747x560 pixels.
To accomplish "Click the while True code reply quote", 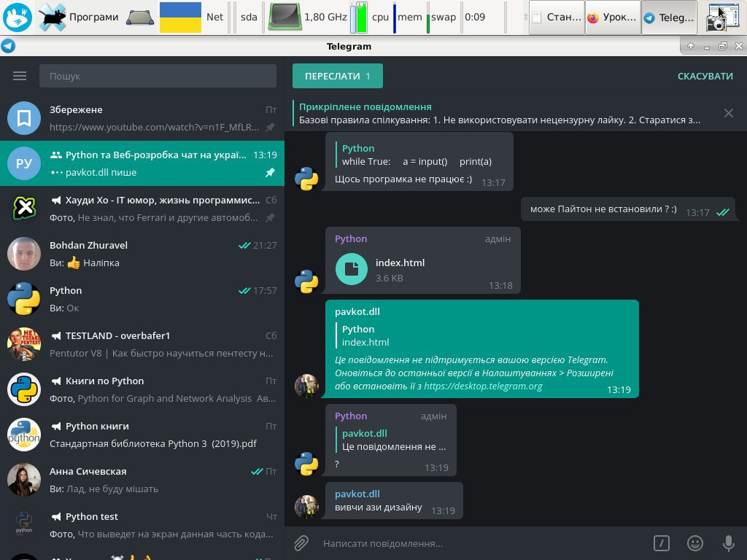I will [414, 155].
